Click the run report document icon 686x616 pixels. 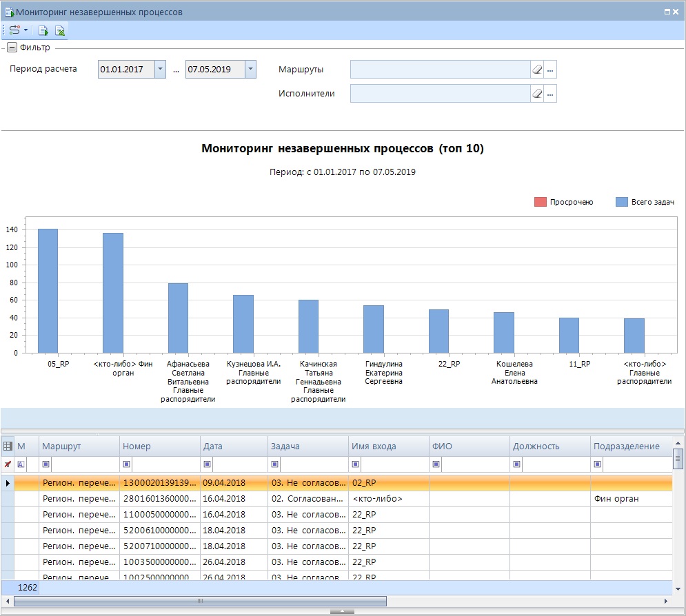(43, 30)
